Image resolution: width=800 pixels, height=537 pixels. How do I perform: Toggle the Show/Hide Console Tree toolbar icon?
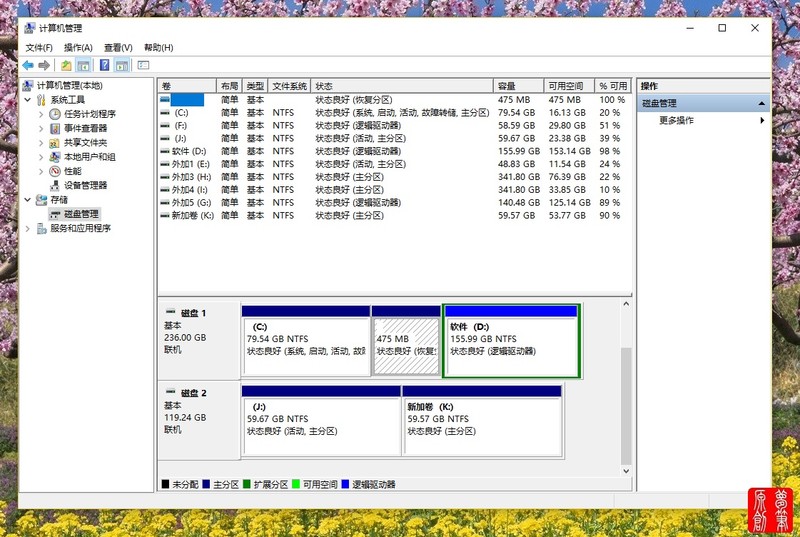pyautogui.click(x=83, y=65)
